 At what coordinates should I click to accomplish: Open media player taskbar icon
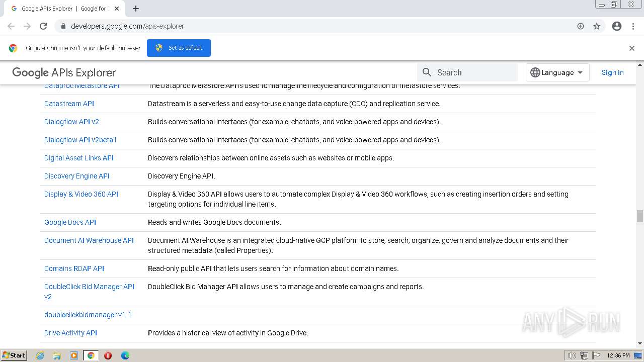74,355
